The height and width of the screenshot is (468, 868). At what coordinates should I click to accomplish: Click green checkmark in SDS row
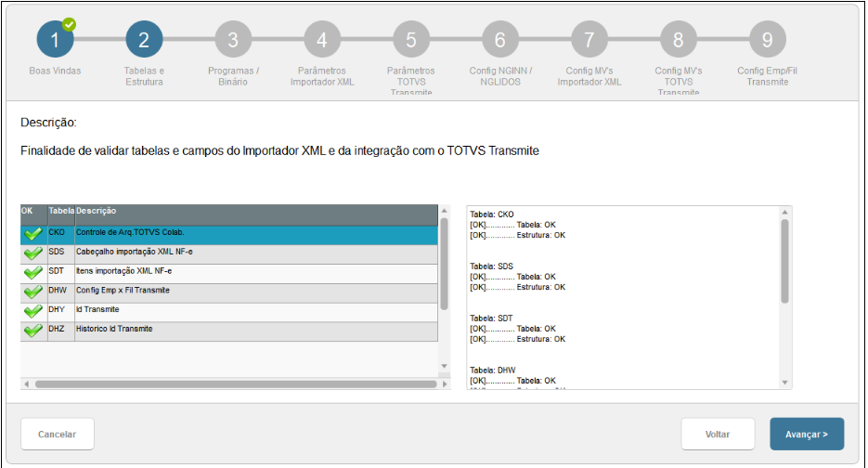[x=33, y=253]
